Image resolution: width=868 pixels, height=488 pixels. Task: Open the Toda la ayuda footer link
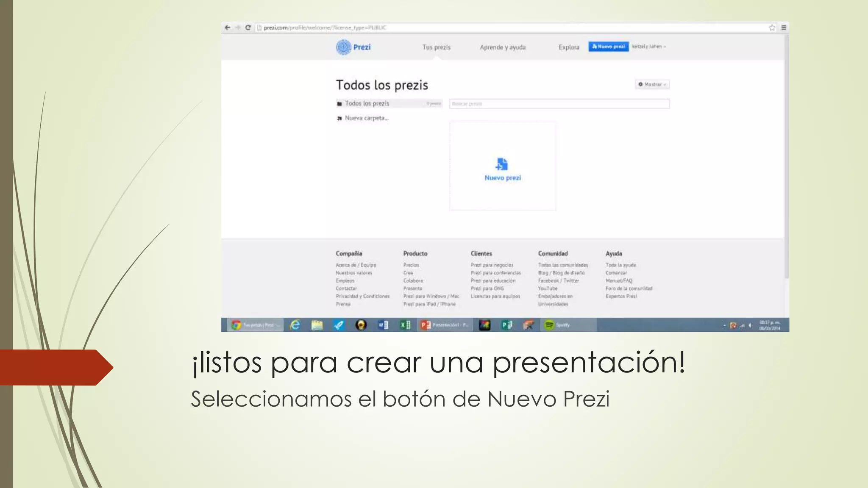(x=620, y=265)
